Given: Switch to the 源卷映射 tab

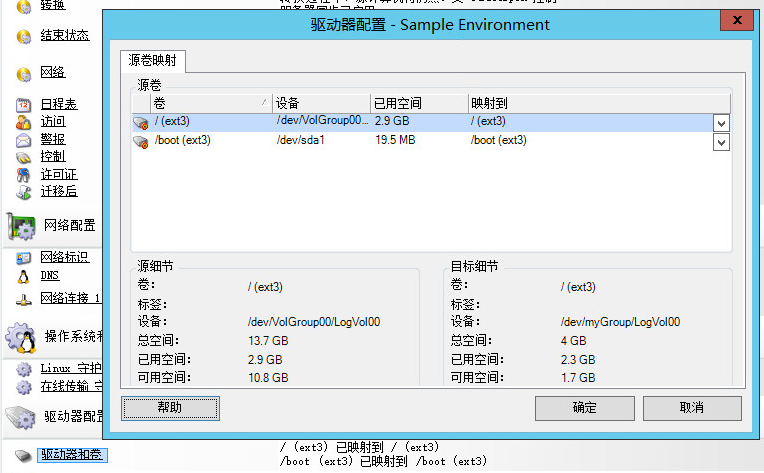Looking at the screenshot, I should 153,61.
